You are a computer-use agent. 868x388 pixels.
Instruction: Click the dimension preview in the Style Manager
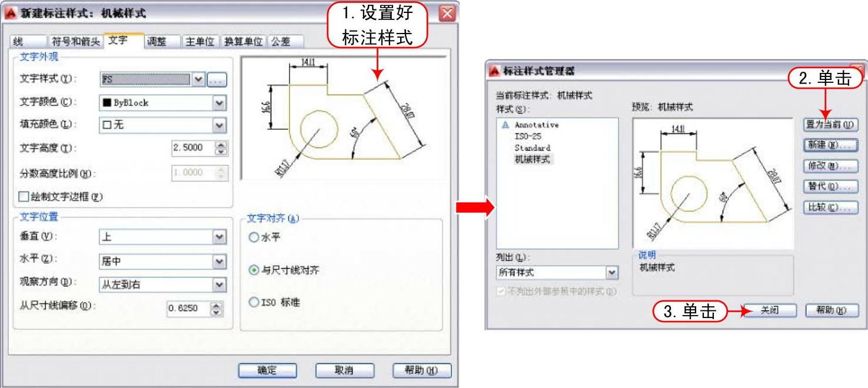713,182
